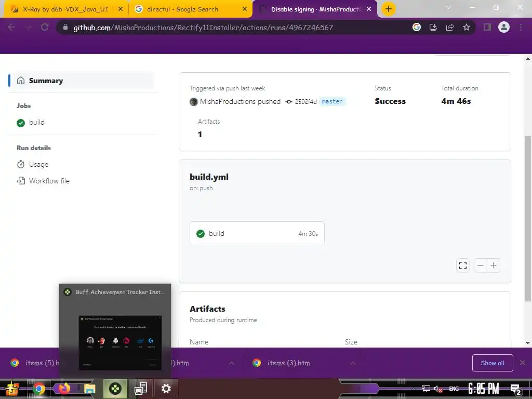
Task: Open the Chrome three-dot menu
Action: [521, 28]
